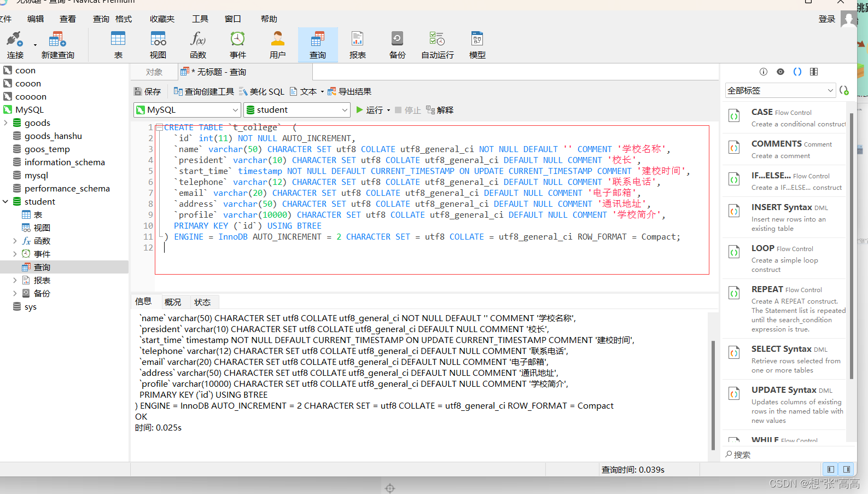
Task: Click the 登录 login link
Action: point(827,19)
